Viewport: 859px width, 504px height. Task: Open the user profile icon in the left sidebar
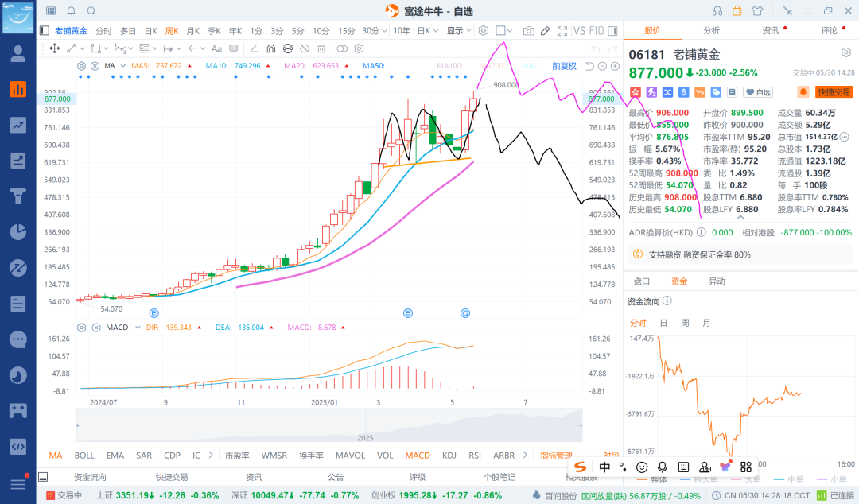coord(18,54)
